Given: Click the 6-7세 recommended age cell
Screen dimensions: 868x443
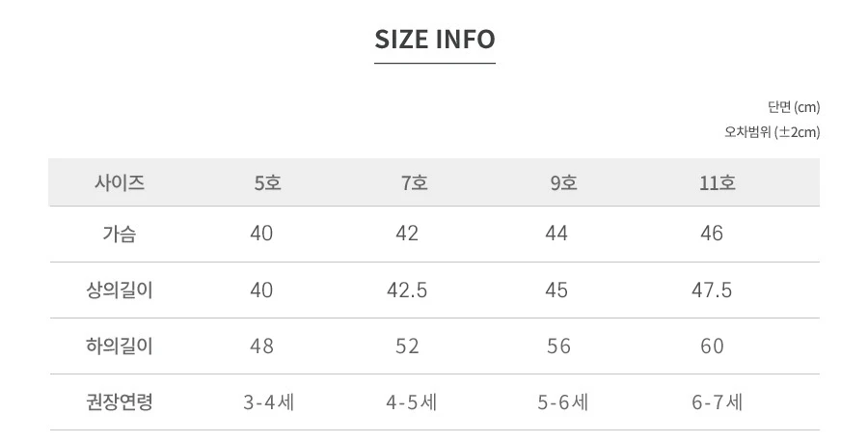Looking at the screenshot, I should click(717, 402).
